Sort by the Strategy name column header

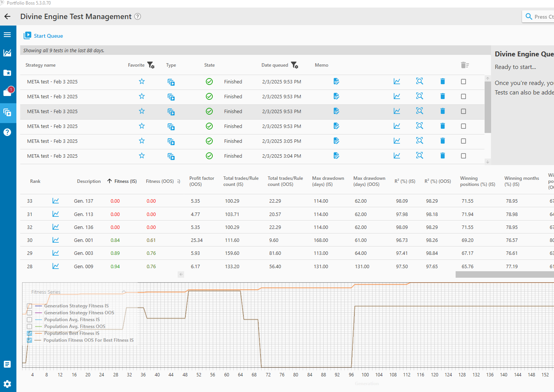pos(40,65)
